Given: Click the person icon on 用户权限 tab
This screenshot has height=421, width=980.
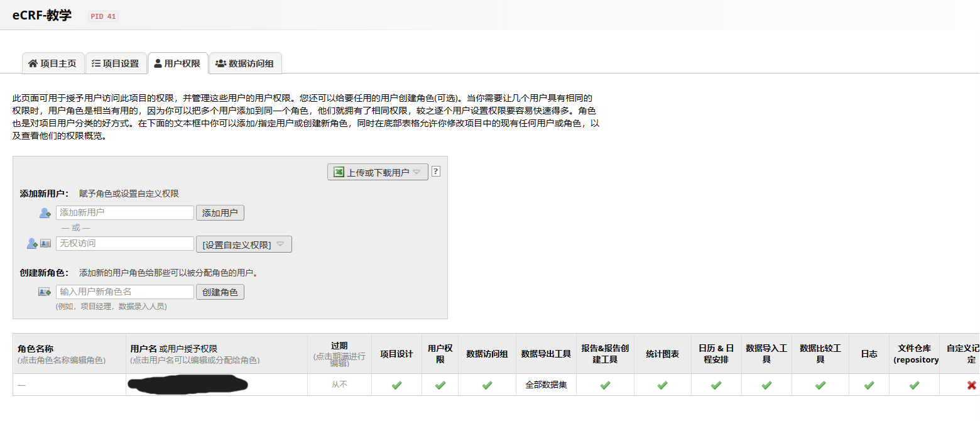Looking at the screenshot, I should tap(160, 63).
